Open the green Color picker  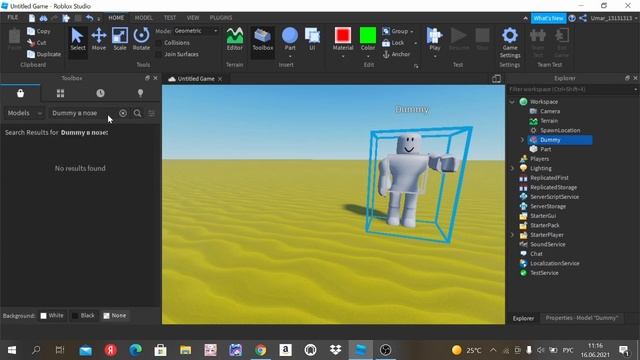[x=368, y=37]
